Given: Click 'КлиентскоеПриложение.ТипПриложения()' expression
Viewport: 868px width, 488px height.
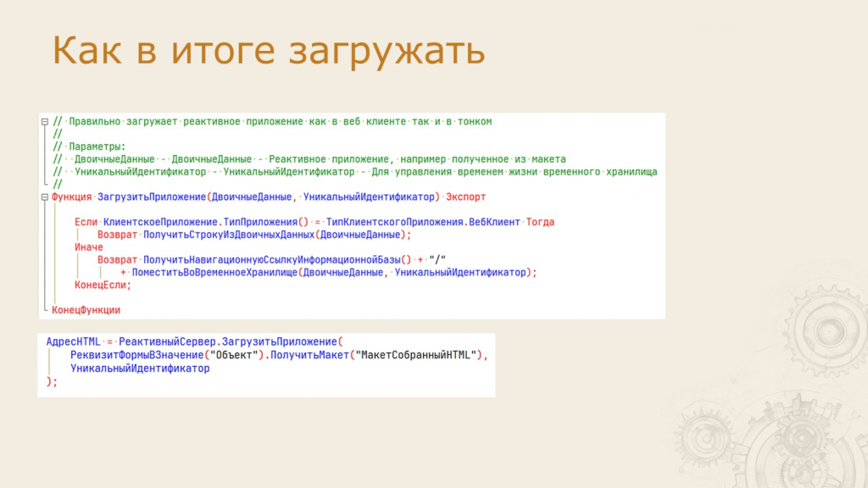Looking at the screenshot, I should (x=206, y=222).
